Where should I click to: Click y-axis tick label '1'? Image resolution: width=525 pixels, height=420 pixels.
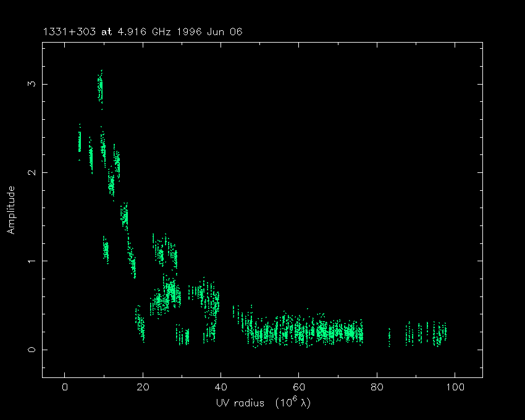click(30, 261)
